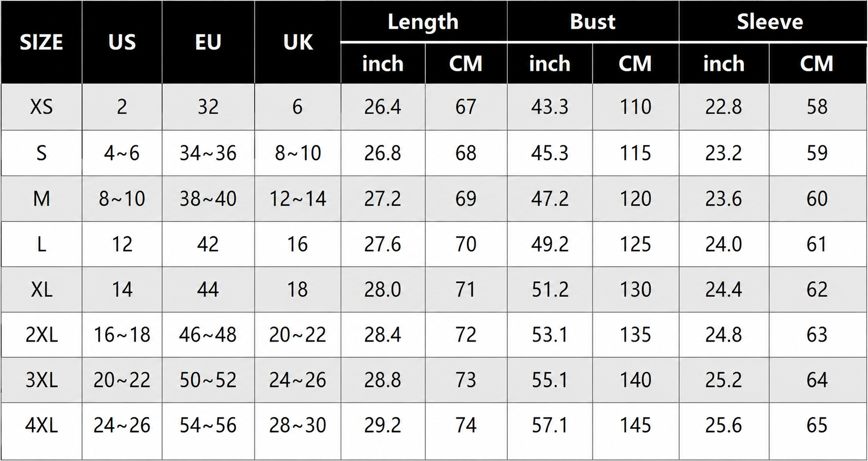Click the XS size cell

coord(41,107)
